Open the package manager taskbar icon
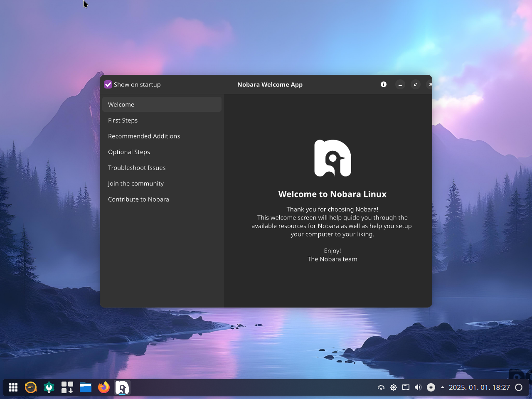 pos(67,387)
